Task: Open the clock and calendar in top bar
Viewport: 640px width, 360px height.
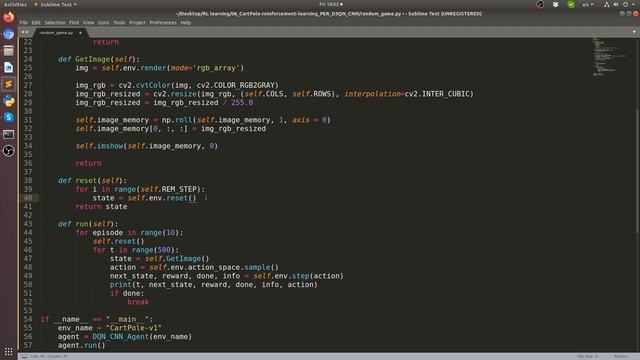Action: tap(331, 4)
